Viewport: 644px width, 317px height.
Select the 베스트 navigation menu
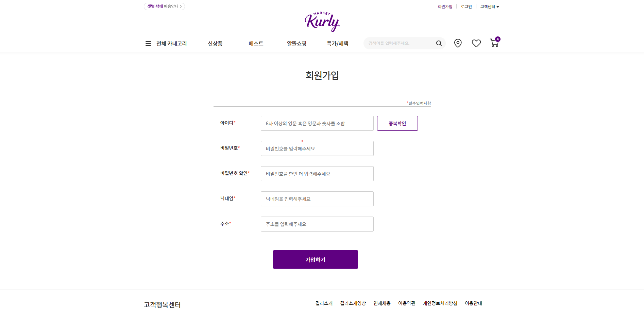(256, 43)
